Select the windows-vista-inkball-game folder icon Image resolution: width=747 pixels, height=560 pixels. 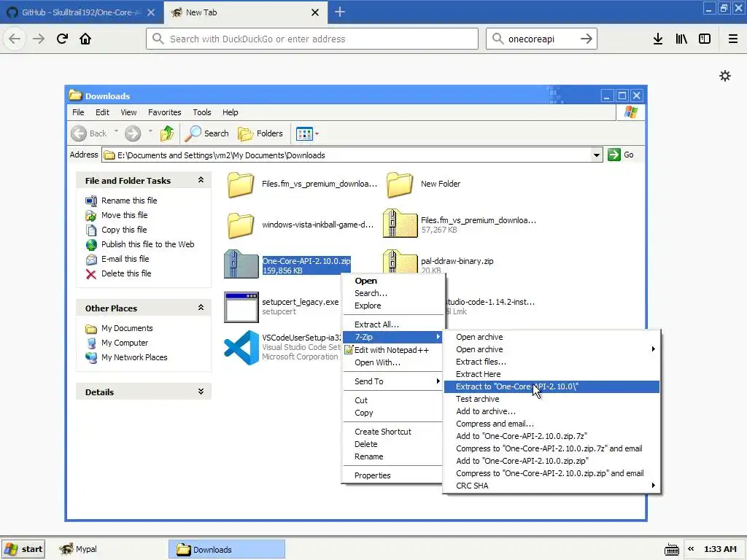(x=240, y=225)
